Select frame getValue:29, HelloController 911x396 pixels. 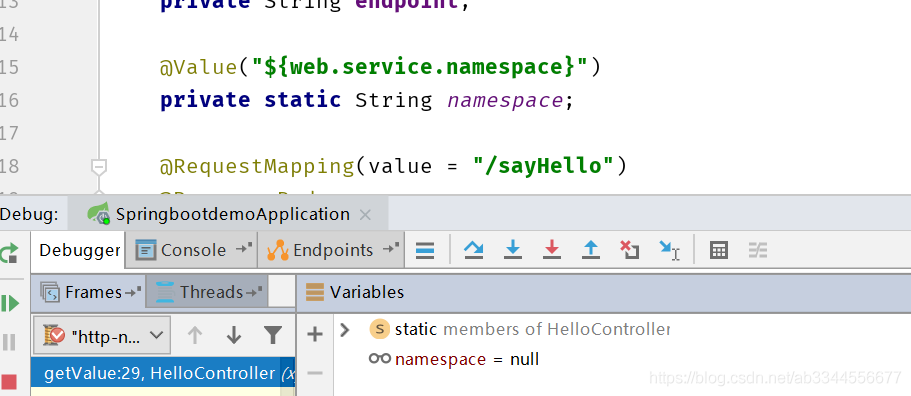pyautogui.click(x=163, y=373)
